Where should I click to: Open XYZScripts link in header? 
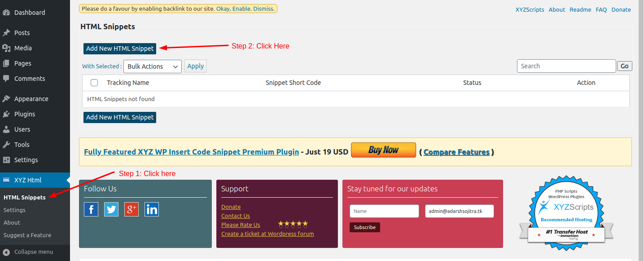pyautogui.click(x=530, y=9)
